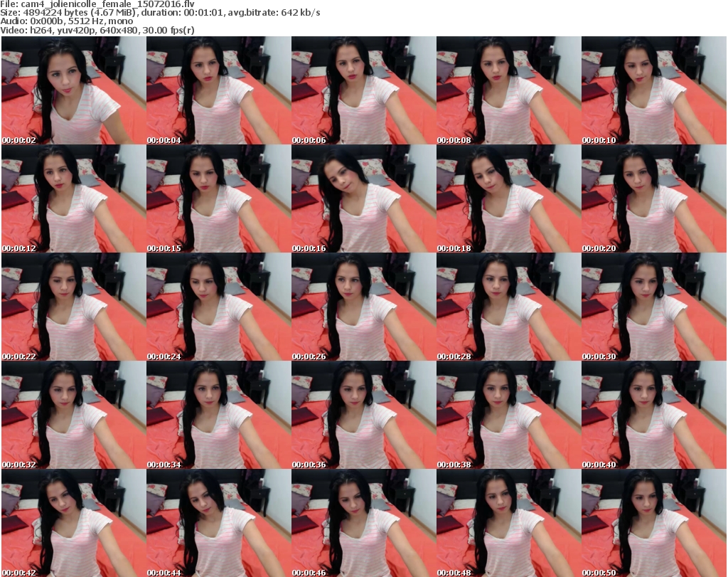Screen dimensions: 728x577
Task: Select the frame stamped 00:00:46
Action: pyautogui.click(x=363, y=523)
